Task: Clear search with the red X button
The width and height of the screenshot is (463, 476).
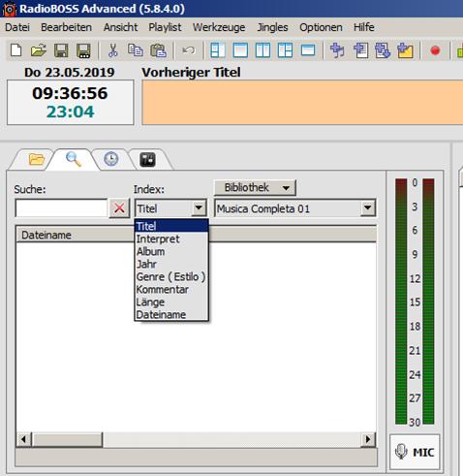Action: tap(119, 208)
